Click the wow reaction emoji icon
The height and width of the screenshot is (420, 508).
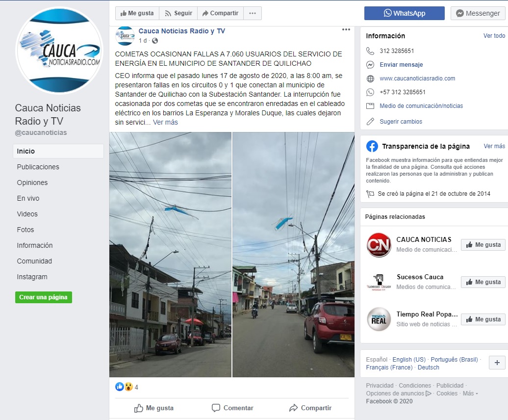(128, 387)
